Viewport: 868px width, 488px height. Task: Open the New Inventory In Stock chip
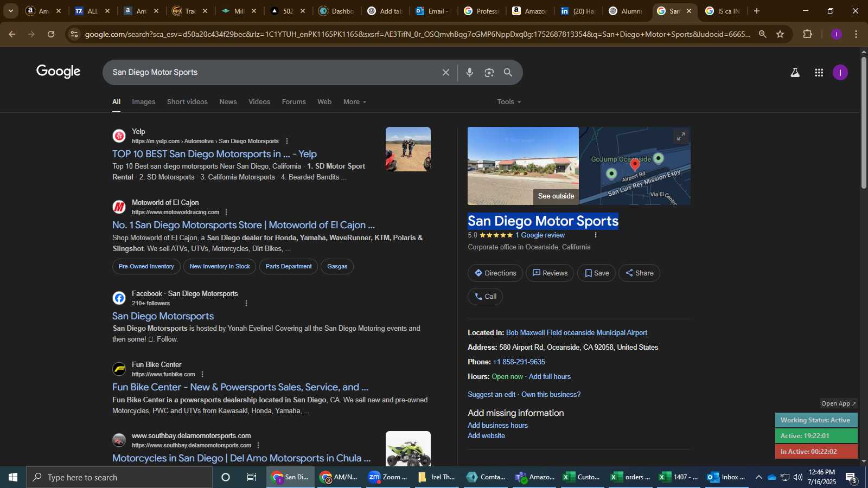tap(220, 266)
